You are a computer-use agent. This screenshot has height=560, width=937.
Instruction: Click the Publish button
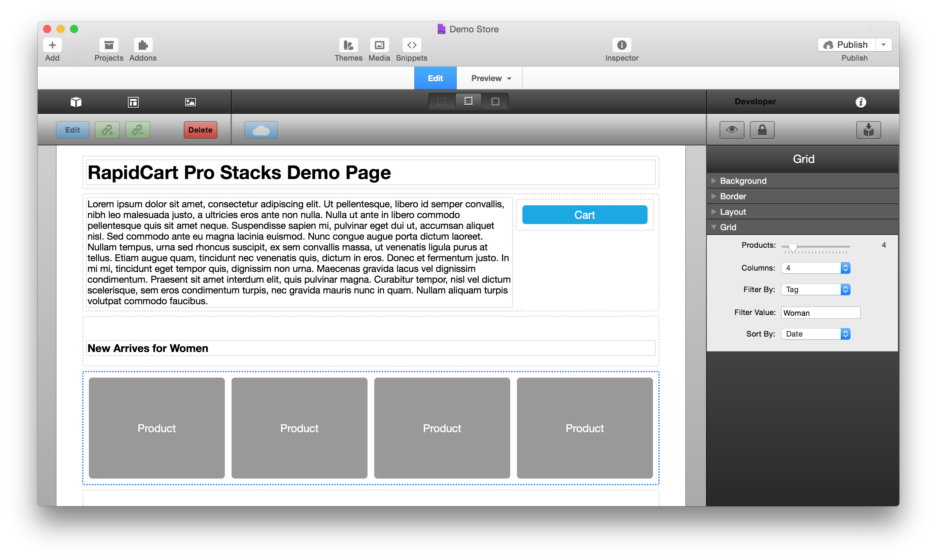tap(846, 44)
